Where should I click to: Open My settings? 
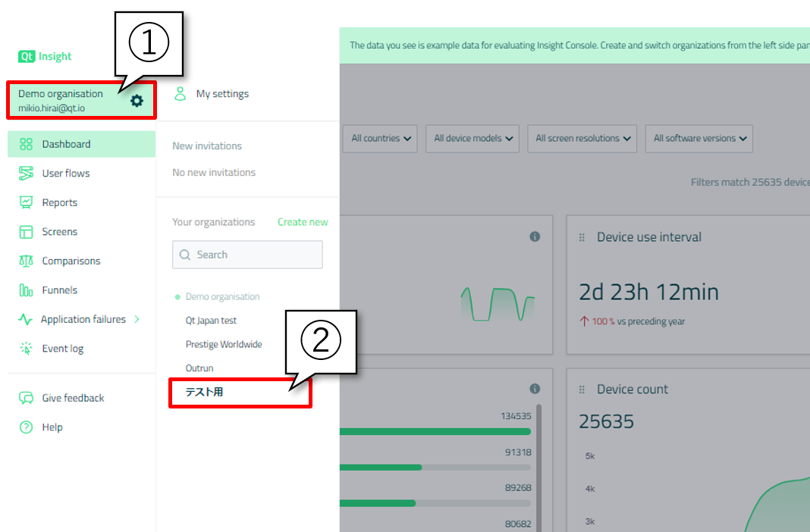coord(221,94)
